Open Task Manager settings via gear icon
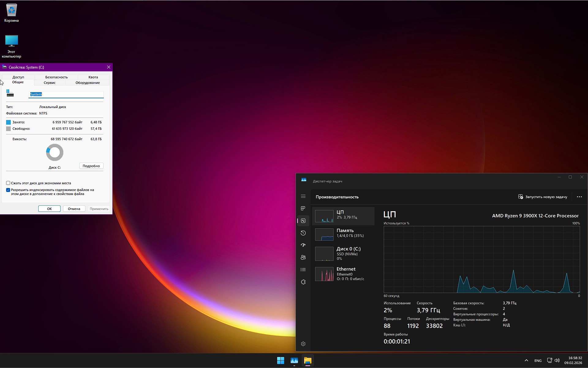Screen dimensions: 588x368 point(303,344)
